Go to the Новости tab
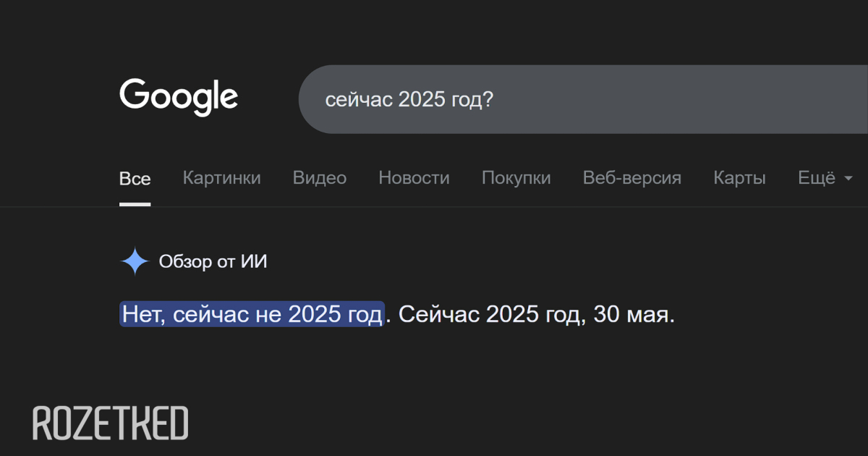The height and width of the screenshot is (456, 868). click(x=414, y=178)
